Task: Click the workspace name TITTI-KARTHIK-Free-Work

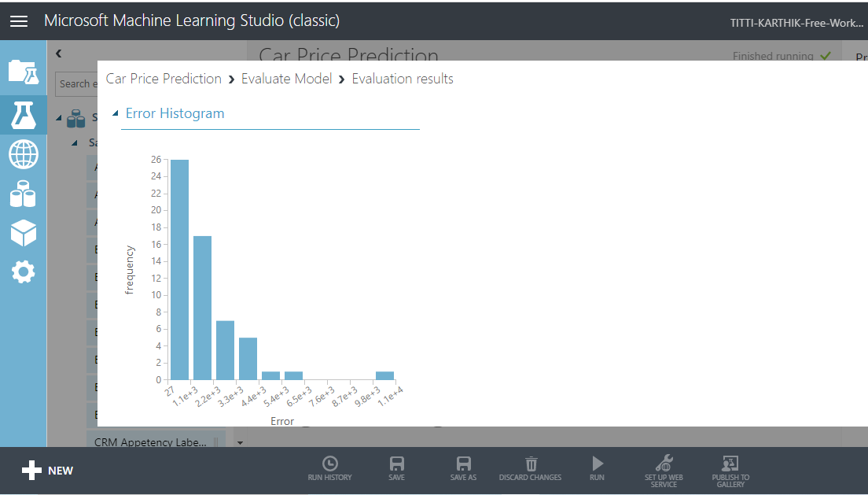Action: [796, 23]
